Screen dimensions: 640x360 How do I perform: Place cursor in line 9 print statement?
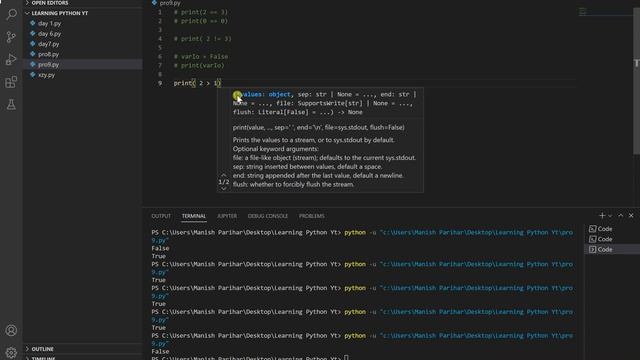(197, 83)
